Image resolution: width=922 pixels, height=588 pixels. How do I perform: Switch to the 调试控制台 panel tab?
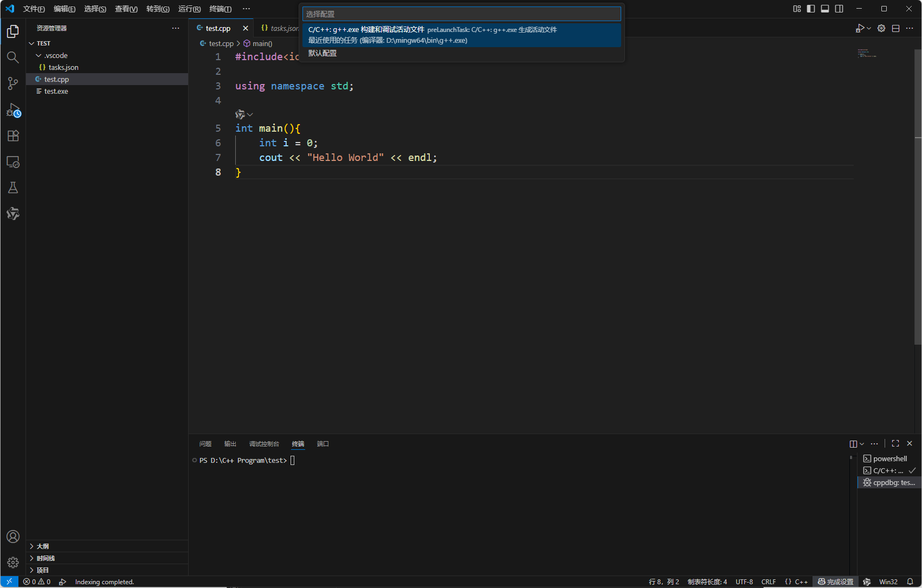pos(264,444)
